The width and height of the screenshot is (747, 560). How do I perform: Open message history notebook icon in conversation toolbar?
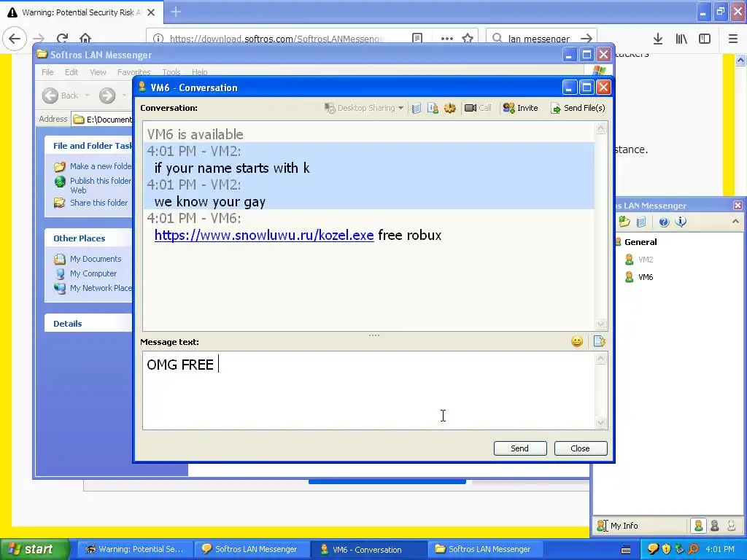tap(417, 108)
